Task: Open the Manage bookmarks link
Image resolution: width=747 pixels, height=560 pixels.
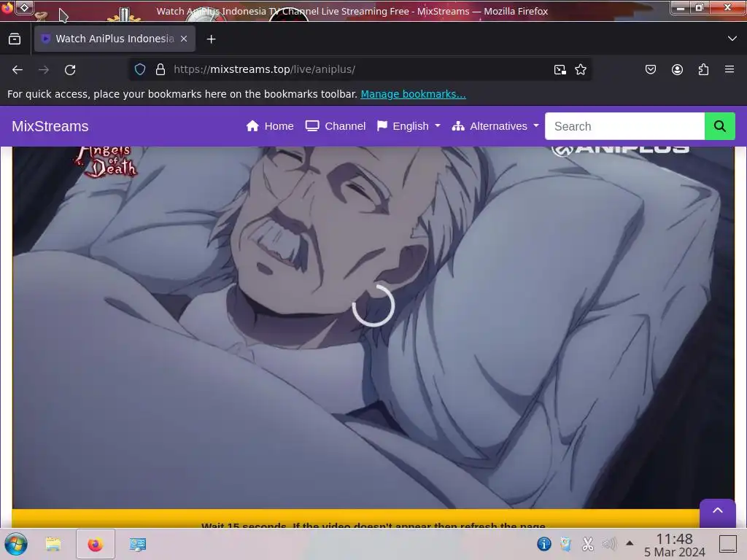Action: (413, 94)
